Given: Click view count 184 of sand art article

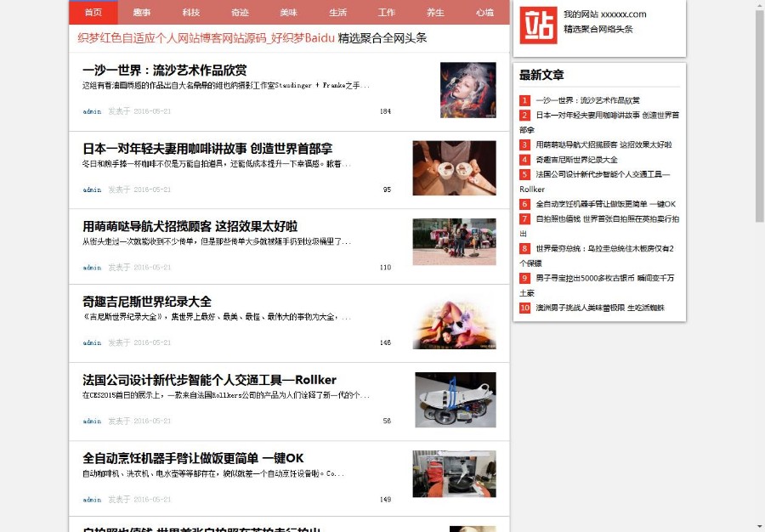Looking at the screenshot, I should [385, 111].
